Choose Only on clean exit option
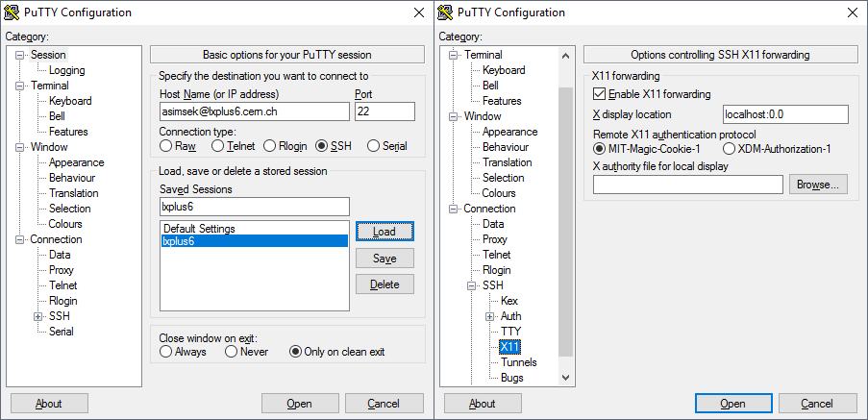 click(x=296, y=352)
